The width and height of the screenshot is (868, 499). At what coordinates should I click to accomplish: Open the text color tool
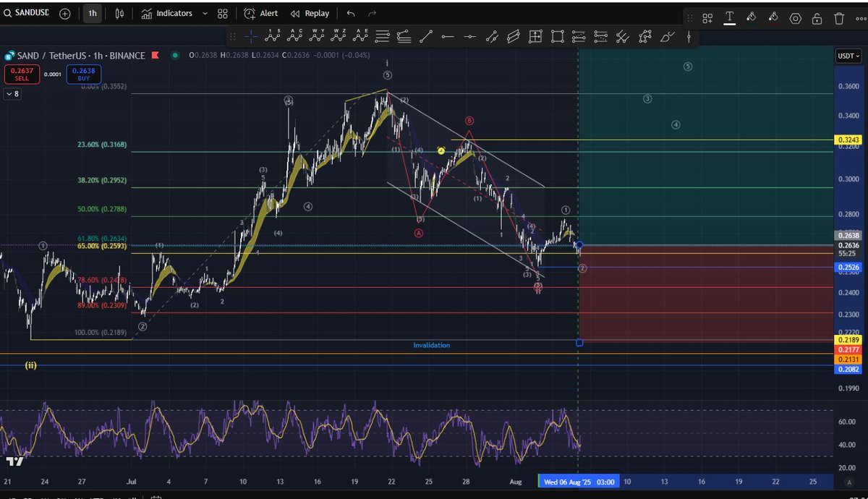730,18
